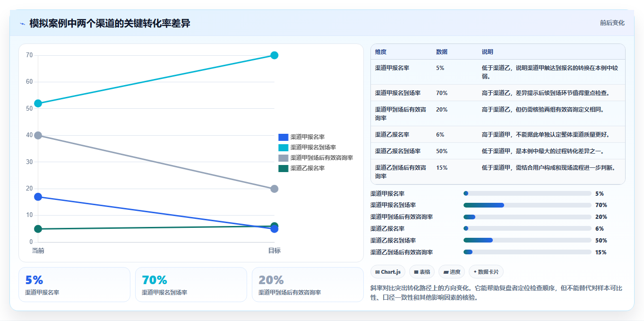Click the 渠道甲报名率 progress bar
Screen dimensions: 644x321
coord(527,193)
